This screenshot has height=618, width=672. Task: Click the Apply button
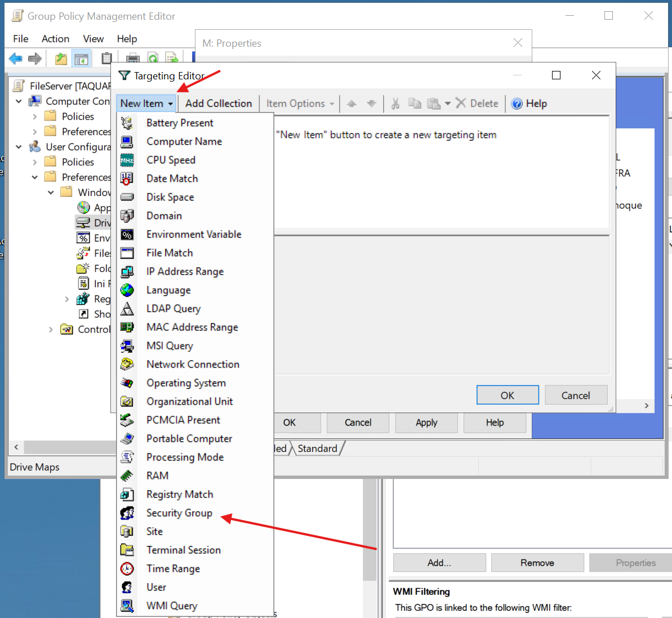click(x=426, y=422)
